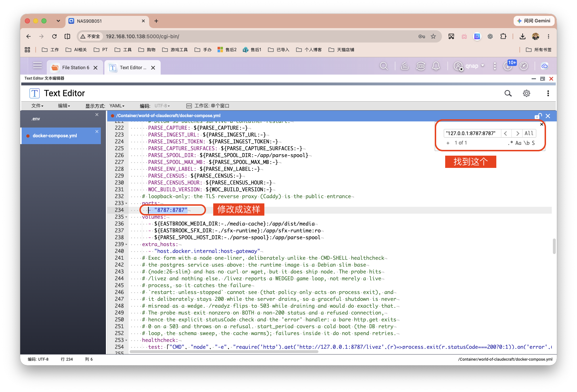Go to next search match
This screenshot has height=392, width=577.
coord(518,133)
